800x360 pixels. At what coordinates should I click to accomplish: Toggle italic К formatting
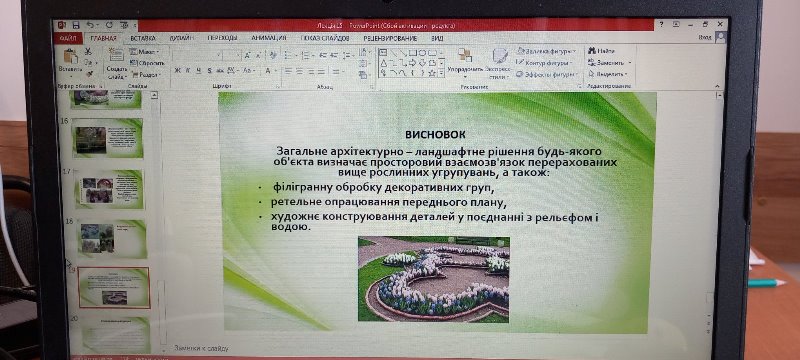click(x=188, y=71)
